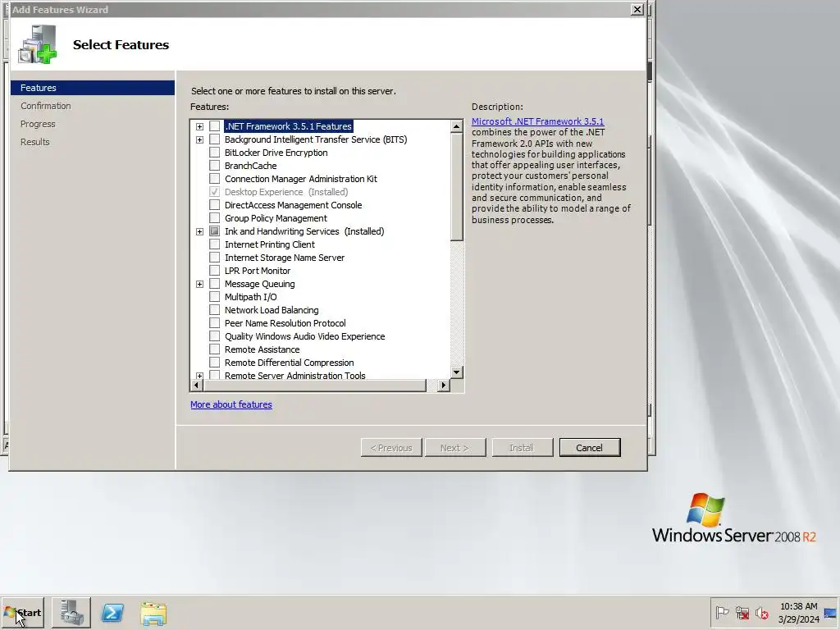This screenshot has width=840, height=630.
Task: Enable Group Policy Management checkbox
Action: point(214,218)
